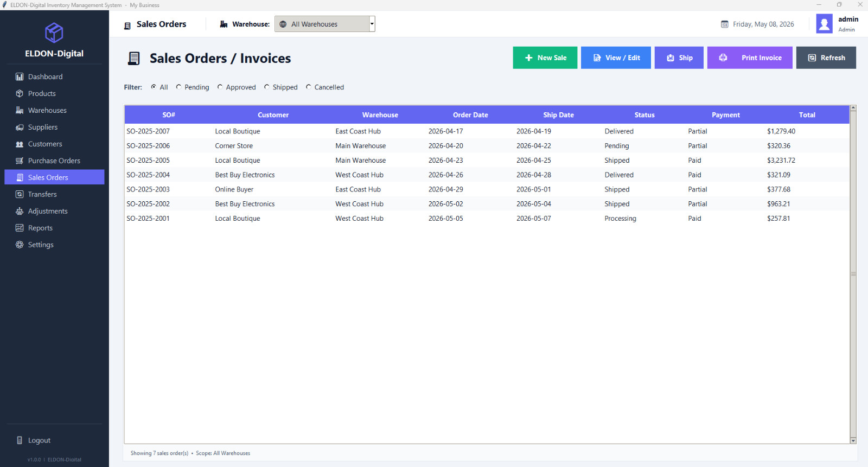Click the Refresh button

tap(826, 57)
